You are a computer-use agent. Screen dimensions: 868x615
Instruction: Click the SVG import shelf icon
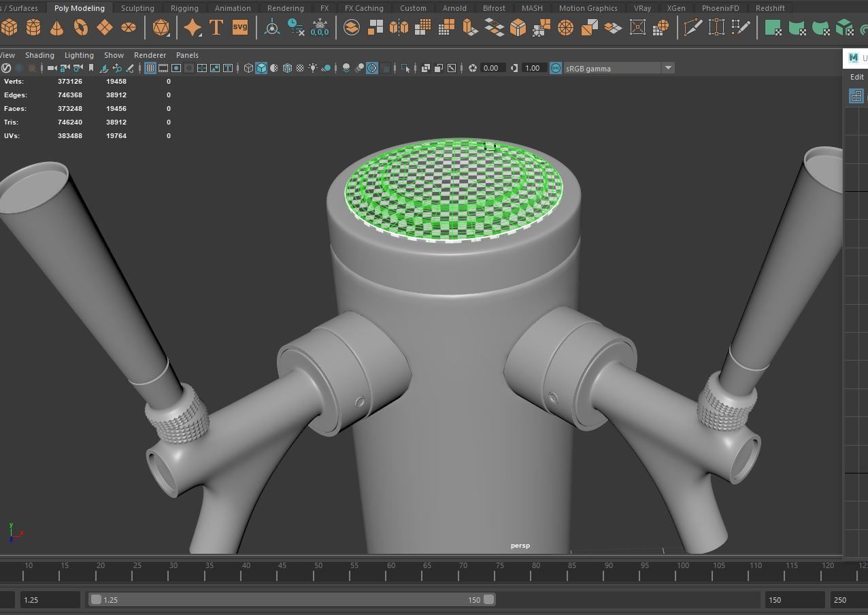coord(240,27)
